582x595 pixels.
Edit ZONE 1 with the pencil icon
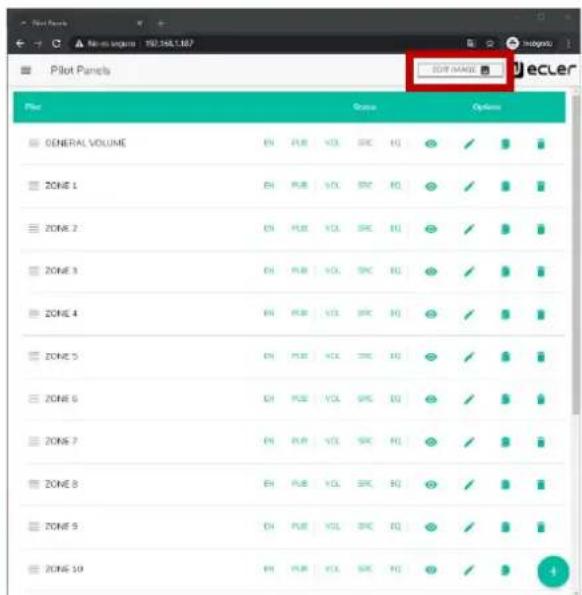coord(469,186)
